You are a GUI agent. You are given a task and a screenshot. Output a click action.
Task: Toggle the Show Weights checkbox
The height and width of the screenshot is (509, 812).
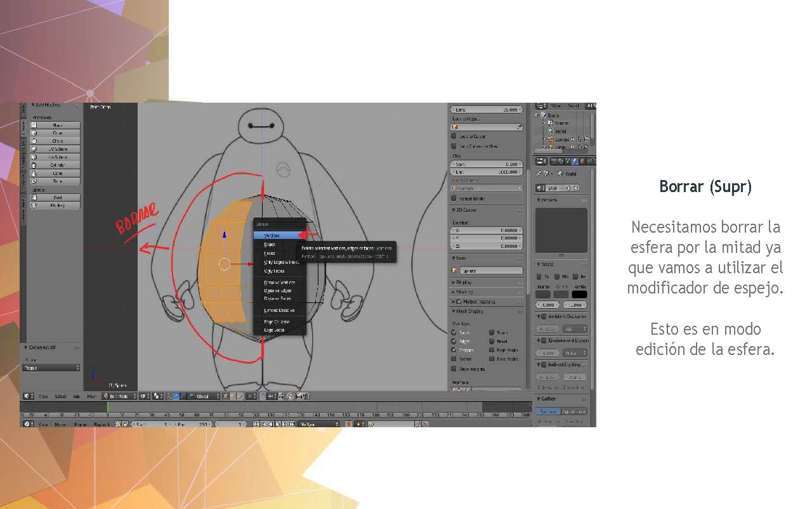coord(454,369)
